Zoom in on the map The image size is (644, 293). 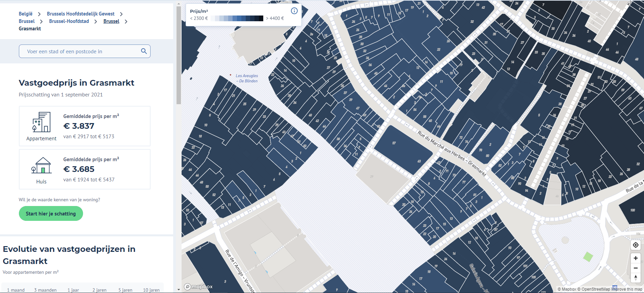636,258
